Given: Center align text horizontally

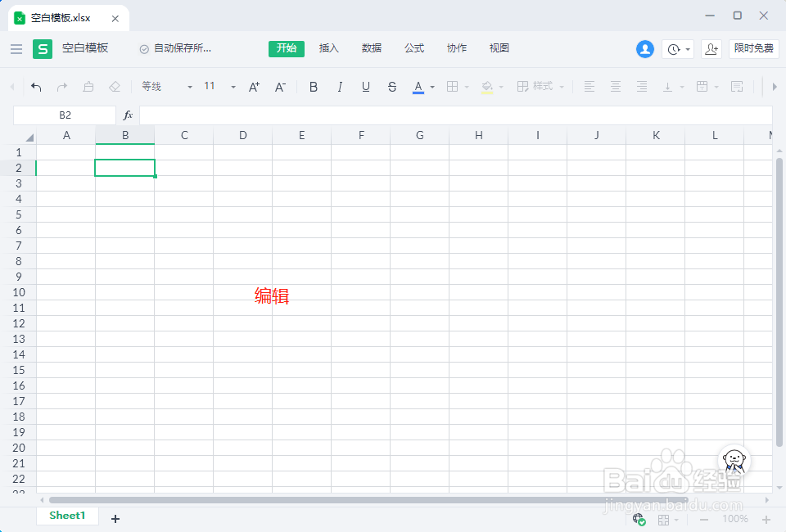Looking at the screenshot, I should click(x=616, y=87).
